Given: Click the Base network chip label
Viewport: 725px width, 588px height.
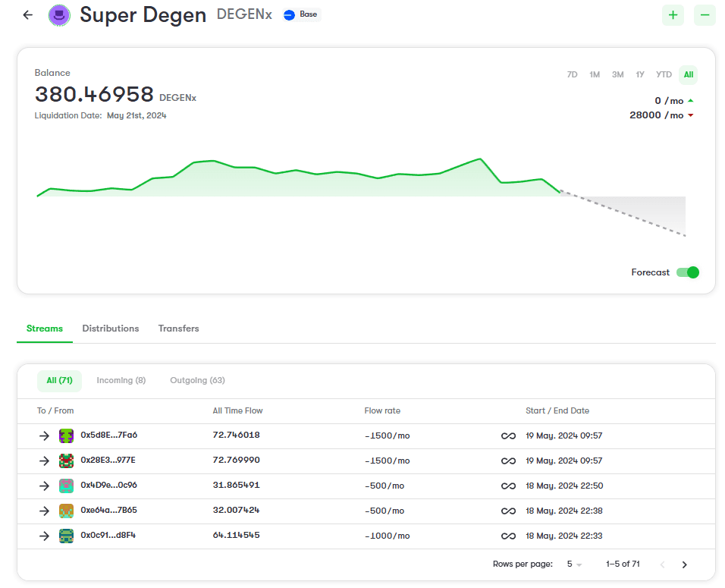Looking at the screenshot, I should coord(309,14).
